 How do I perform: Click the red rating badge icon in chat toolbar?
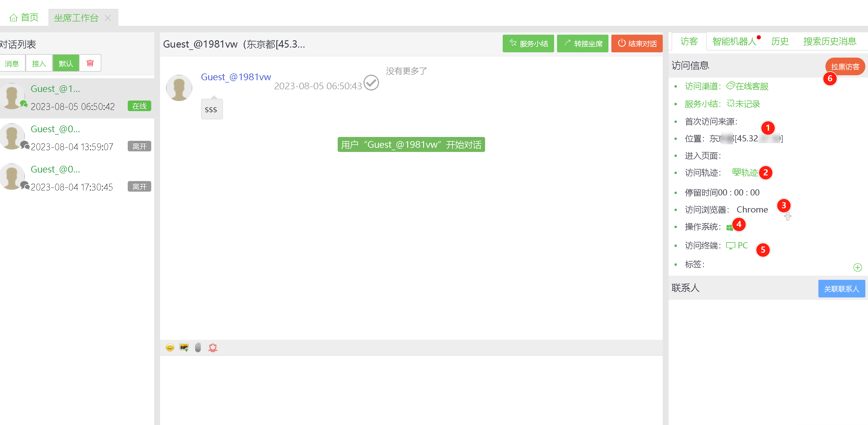pyautogui.click(x=213, y=347)
